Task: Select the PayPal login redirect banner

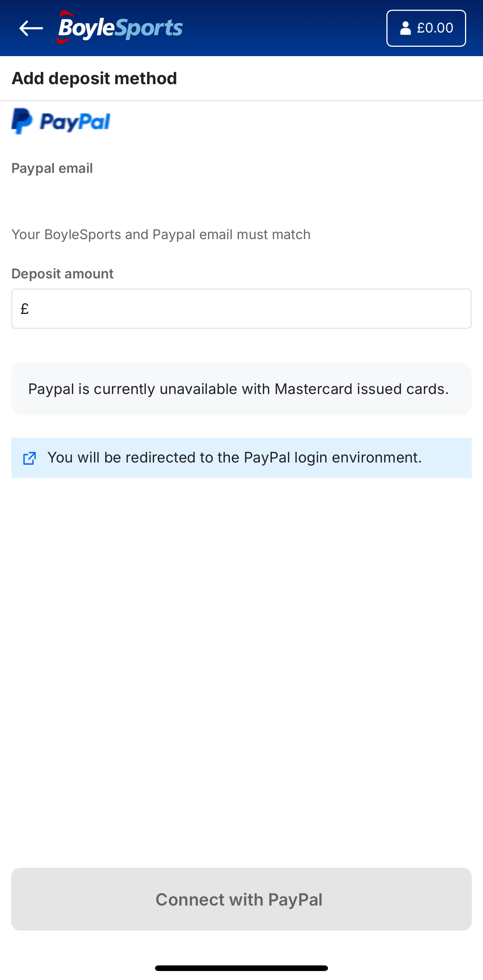Action: pos(241,458)
